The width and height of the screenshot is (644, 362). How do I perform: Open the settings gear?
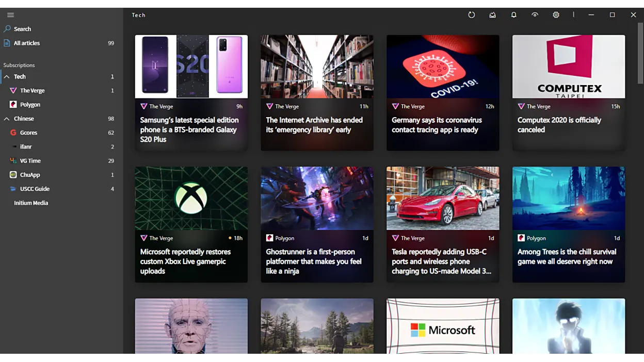[x=556, y=15]
